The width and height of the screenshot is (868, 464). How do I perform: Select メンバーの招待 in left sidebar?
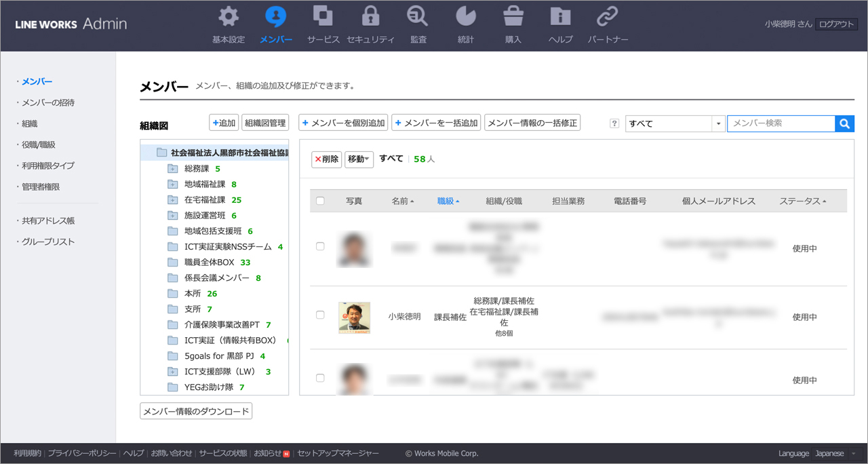click(x=48, y=102)
